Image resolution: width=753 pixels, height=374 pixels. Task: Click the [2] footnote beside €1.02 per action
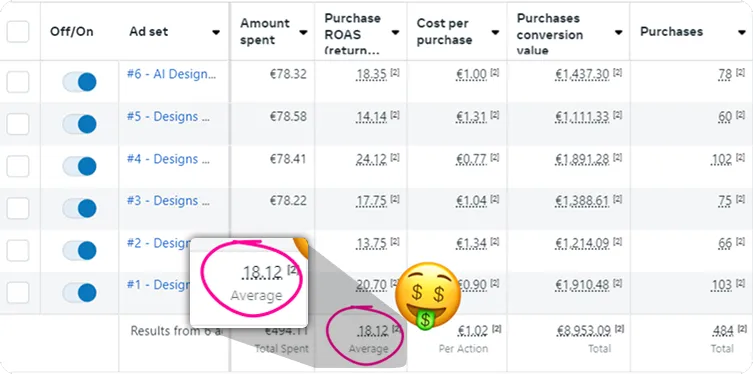pyautogui.click(x=497, y=328)
